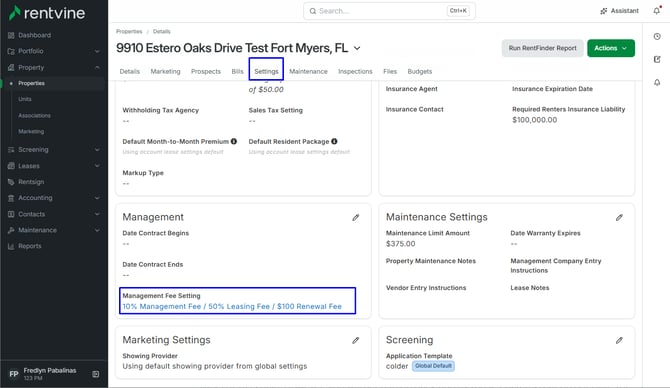Edit the Screening section with pencil icon
The image size is (670, 388).
619,341
